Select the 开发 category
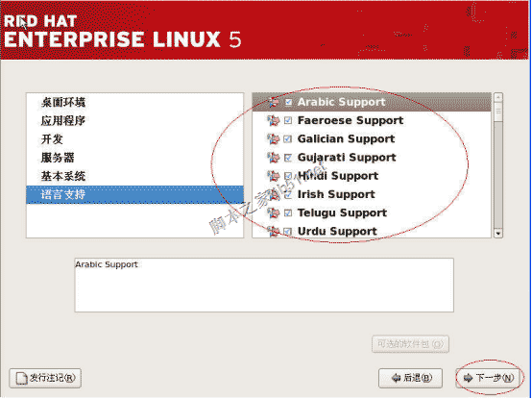The height and width of the screenshot is (399, 532). 134,138
